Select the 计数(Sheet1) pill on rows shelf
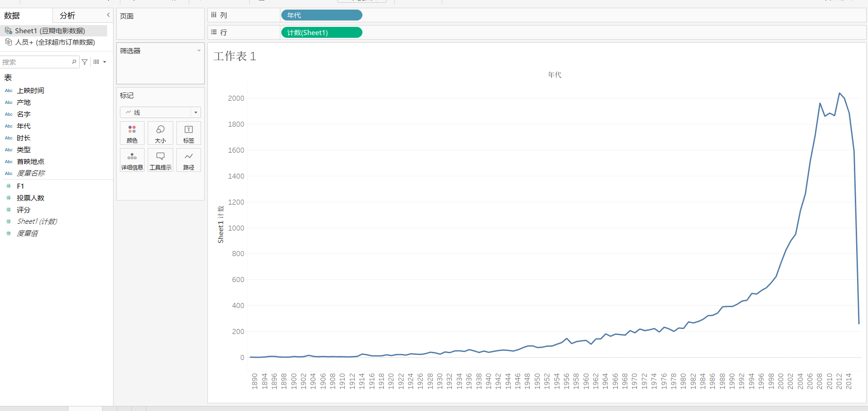 click(x=322, y=32)
